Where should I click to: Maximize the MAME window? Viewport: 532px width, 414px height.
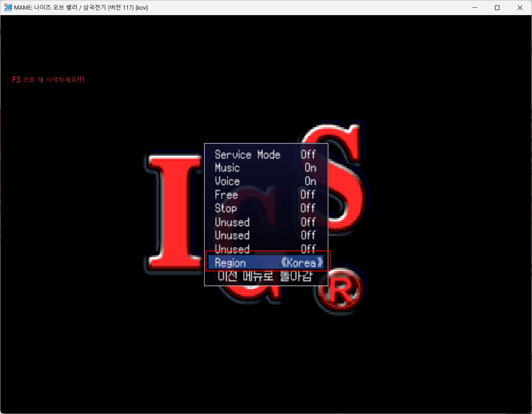click(x=497, y=8)
